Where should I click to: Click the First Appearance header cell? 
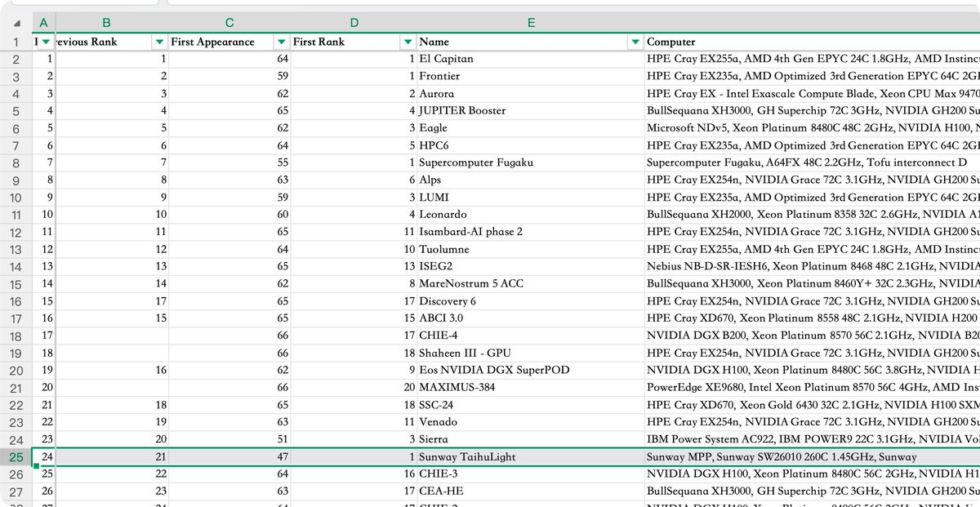(229, 42)
